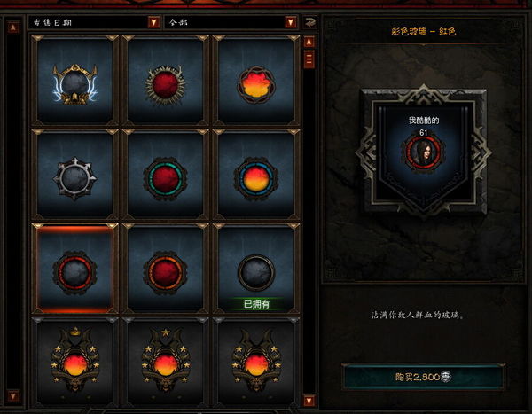Select the lightning horned portrait frame
Image resolution: width=532 pixels, height=414 pixels.
(74, 81)
